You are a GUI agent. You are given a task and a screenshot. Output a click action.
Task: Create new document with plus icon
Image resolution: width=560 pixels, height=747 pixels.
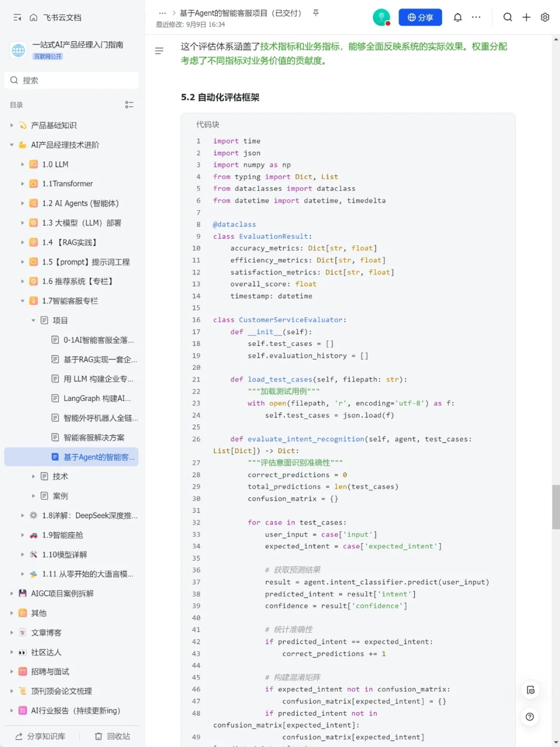[526, 17]
